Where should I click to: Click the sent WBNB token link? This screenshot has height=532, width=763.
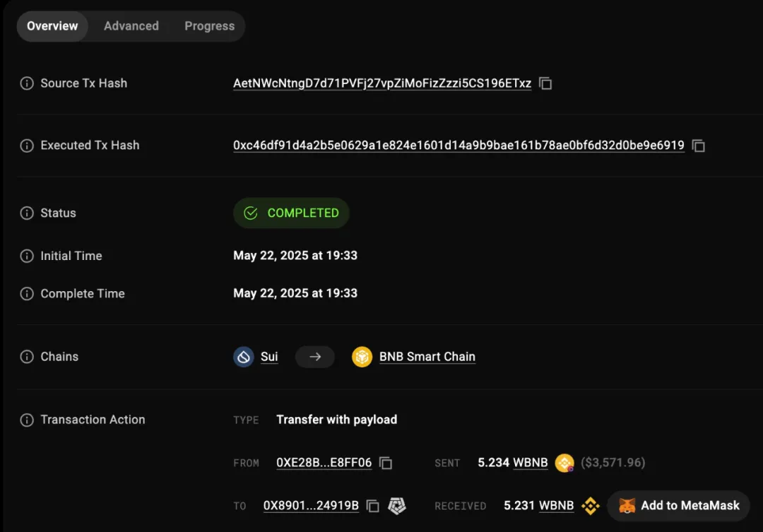tap(530, 463)
